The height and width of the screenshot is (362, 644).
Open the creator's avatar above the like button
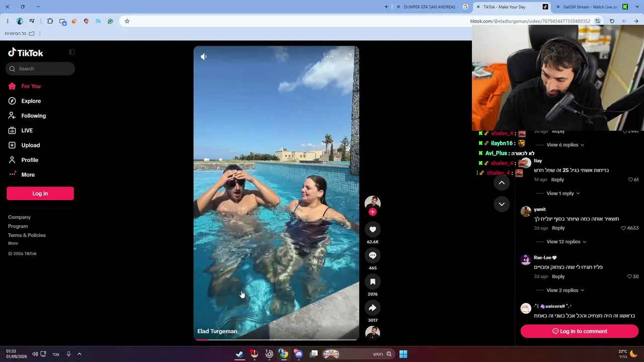tap(372, 202)
